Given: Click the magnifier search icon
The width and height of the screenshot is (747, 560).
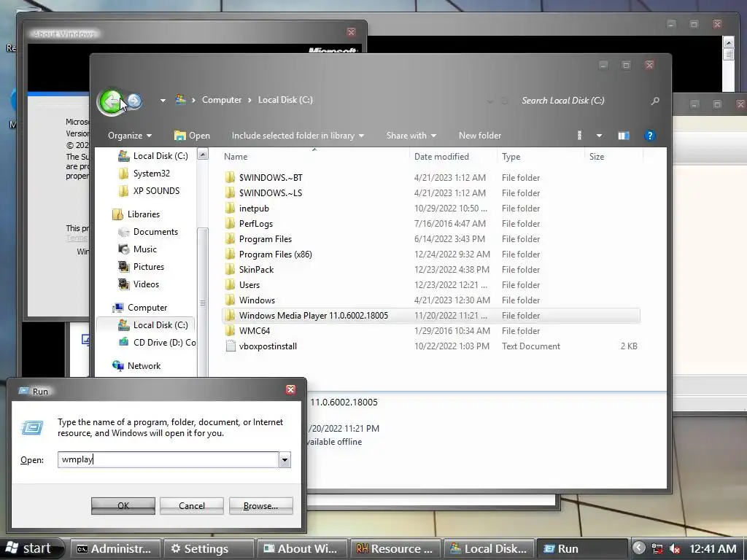Looking at the screenshot, I should (x=655, y=101).
